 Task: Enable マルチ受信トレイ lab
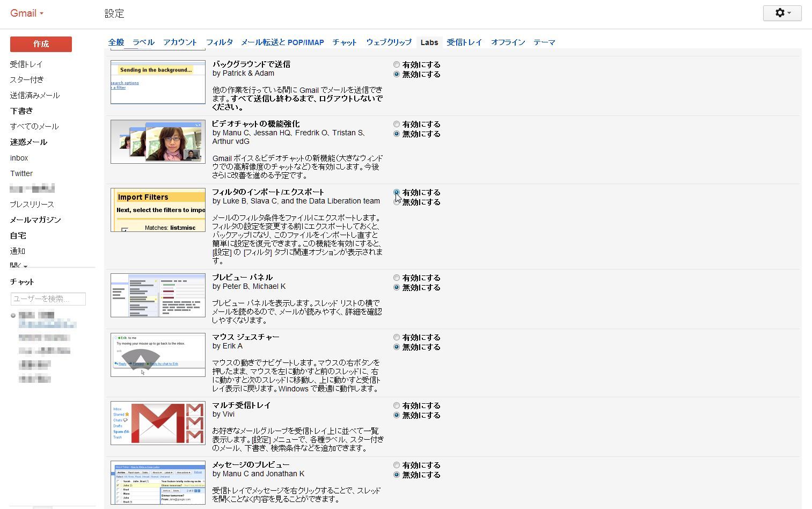click(397, 405)
